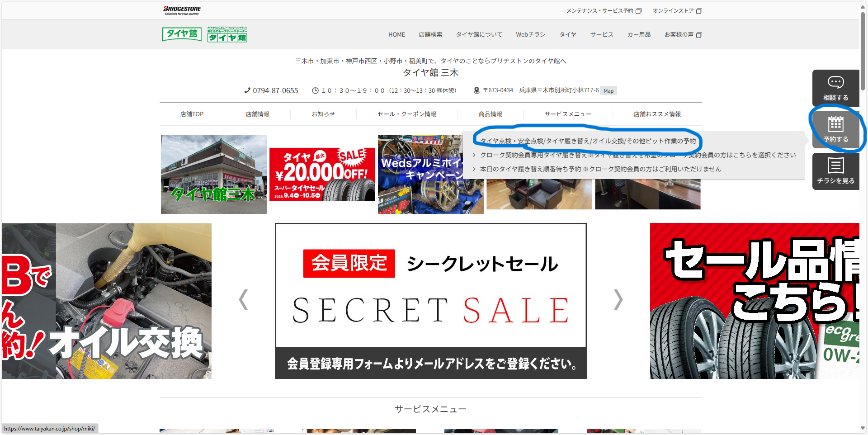Switch to the セール・クーポン情報 tab
The height and width of the screenshot is (435, 868).
click(406, 114)
